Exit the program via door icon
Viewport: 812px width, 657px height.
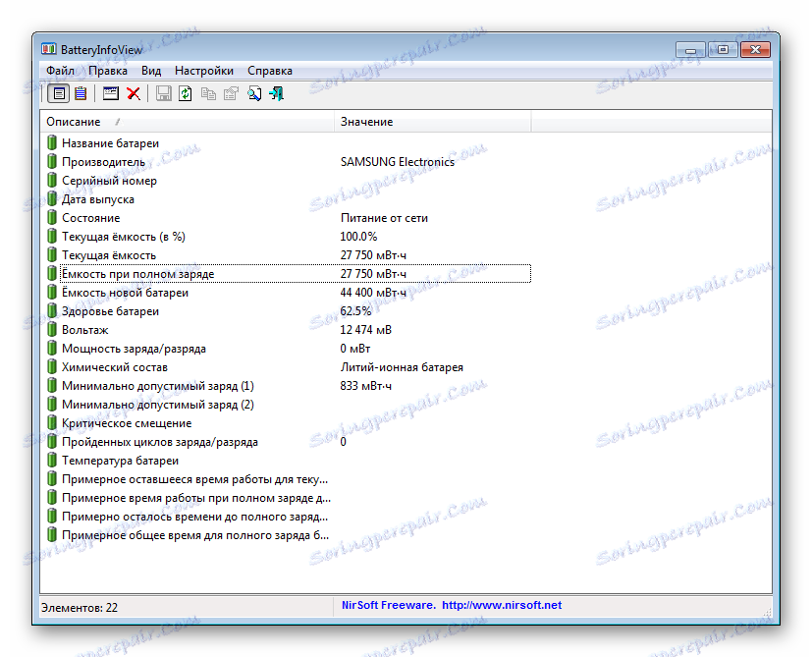pos(276,93)
